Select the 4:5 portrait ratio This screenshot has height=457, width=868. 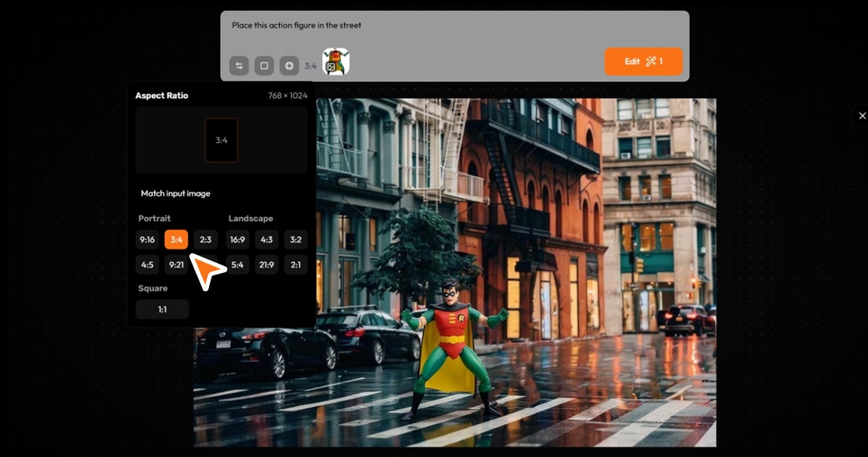148,264
